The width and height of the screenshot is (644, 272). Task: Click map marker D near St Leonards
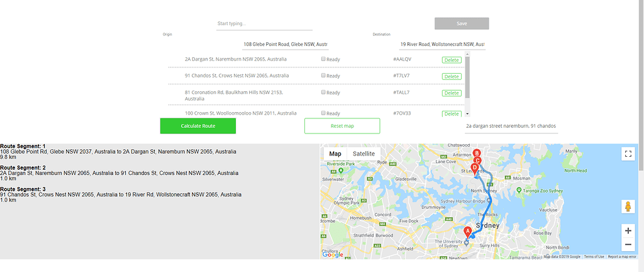point(475,169)
